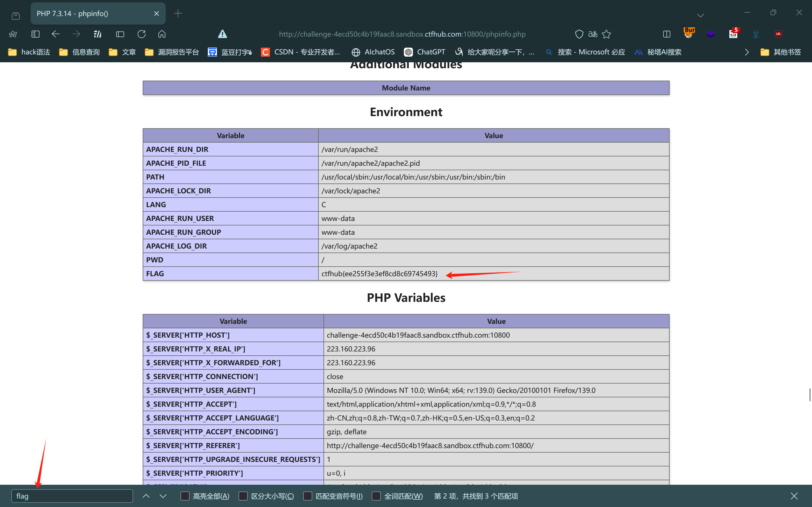Image resolution: width=812 pixels, height=507 pixels.
Task: Open a new tab with plus button
Action: point(178,14)
